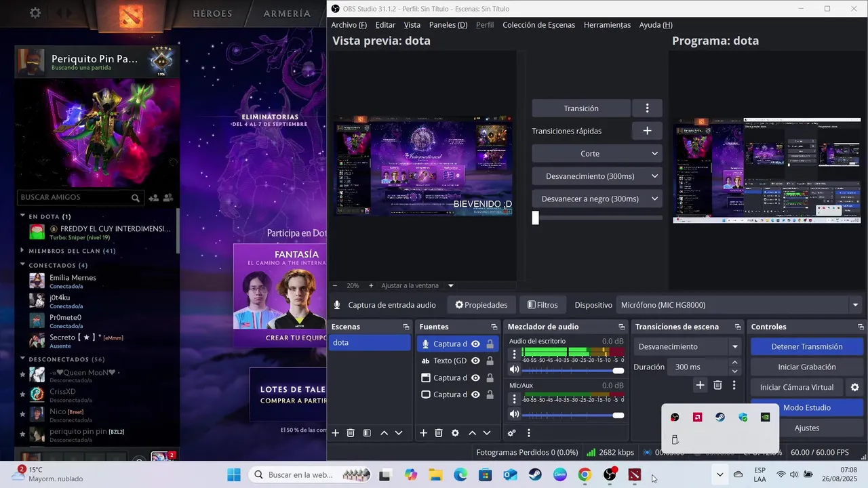Screen dimensions: 868x488
Task: Zoom in preview with plus icon
Action: tap(371, 286)
